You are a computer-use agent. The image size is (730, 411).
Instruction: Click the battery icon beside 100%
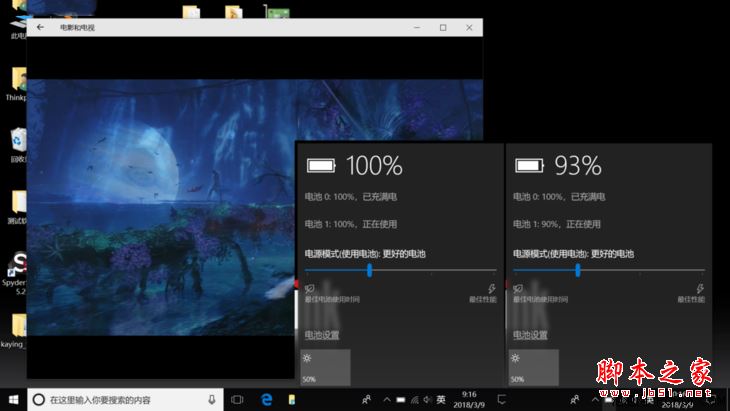321,166
